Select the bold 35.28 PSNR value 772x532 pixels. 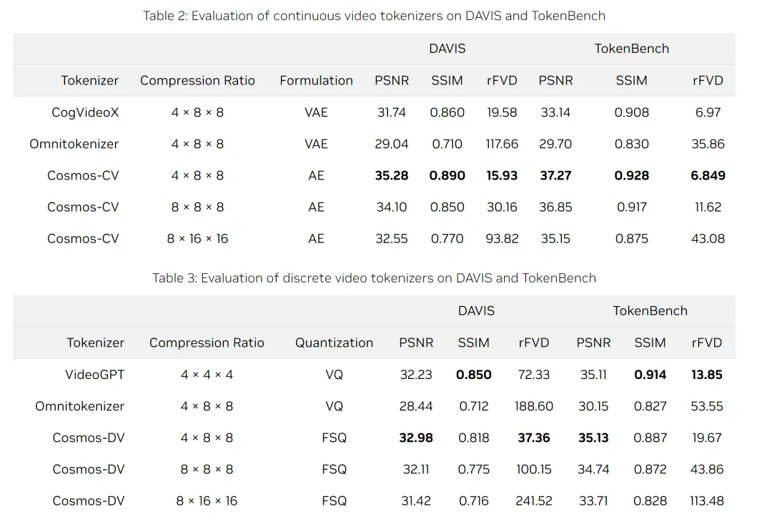pyautogui.click(x=392, y=175)
